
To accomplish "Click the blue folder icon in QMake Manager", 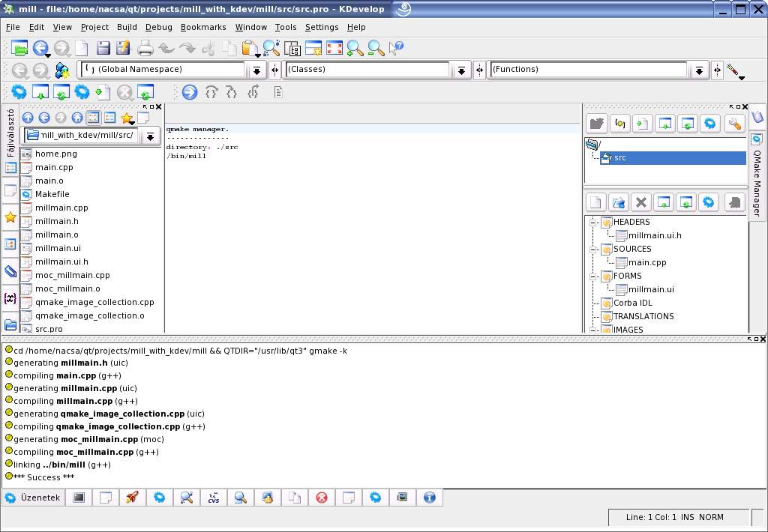I will 618,202.
